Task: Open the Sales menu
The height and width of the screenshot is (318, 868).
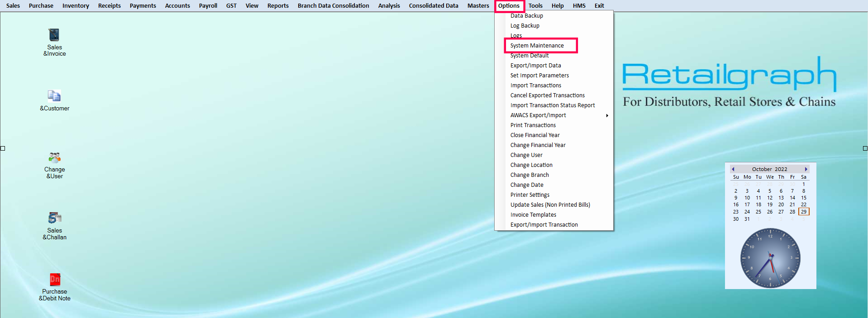Action: pos(13,6)
